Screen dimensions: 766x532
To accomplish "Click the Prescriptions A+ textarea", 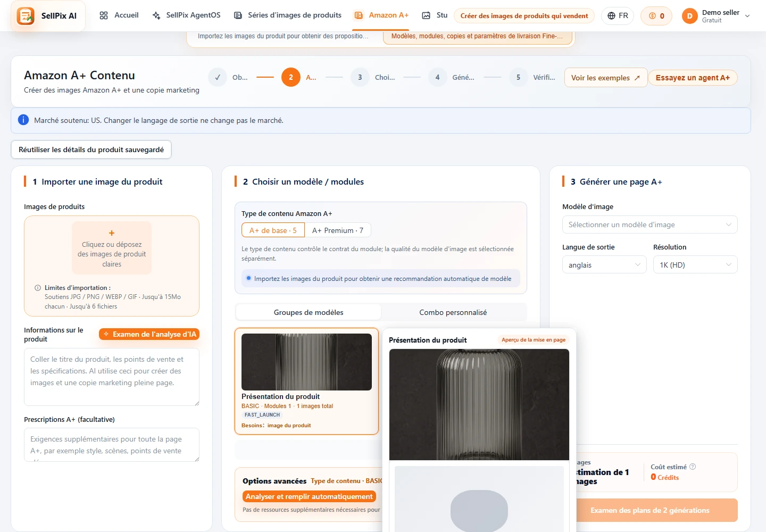I will point(112,445).
